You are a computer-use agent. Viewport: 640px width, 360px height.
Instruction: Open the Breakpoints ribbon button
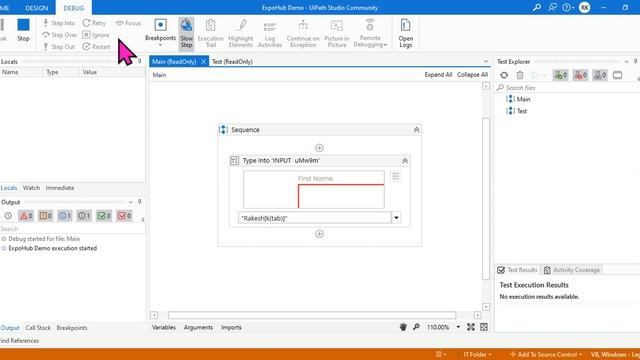[160, 32]
